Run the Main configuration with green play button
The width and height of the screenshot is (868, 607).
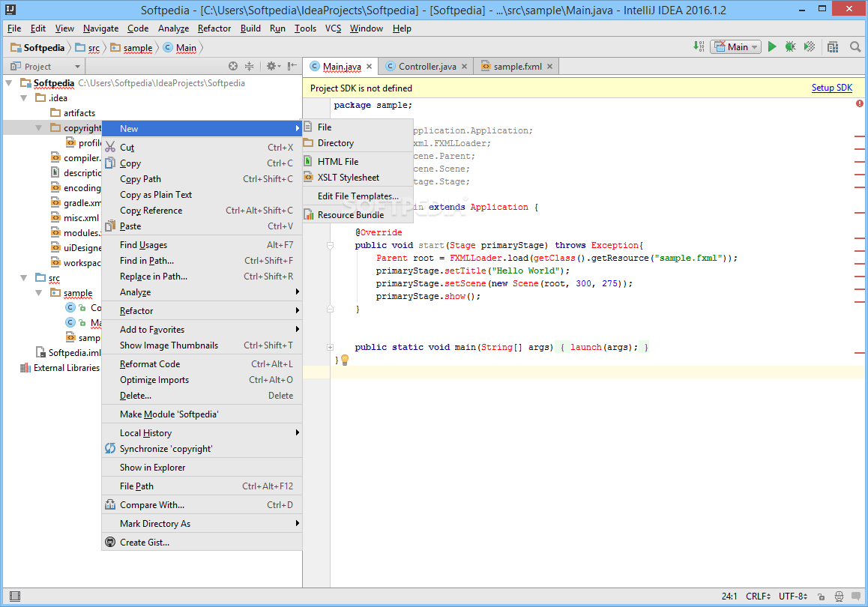(x=772, y=47)
